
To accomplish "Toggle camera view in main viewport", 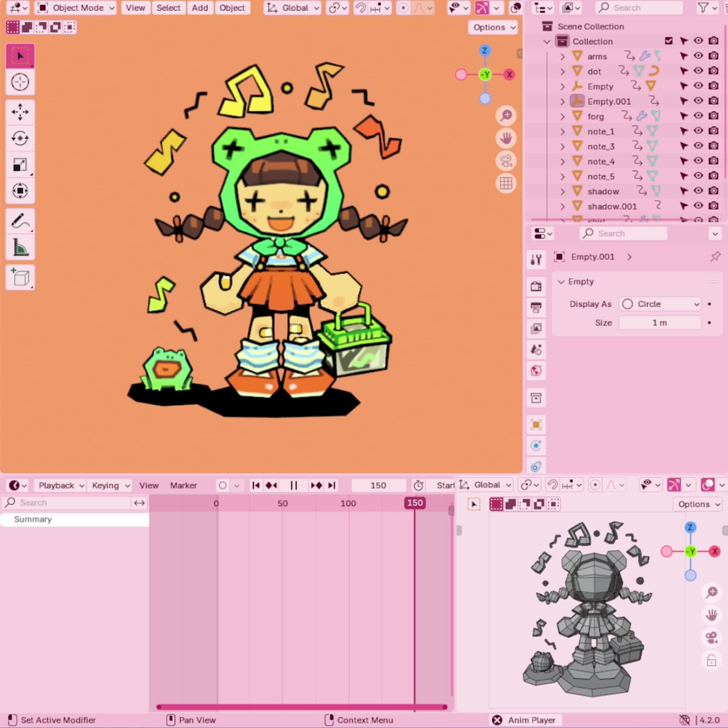I will (506, 161).
